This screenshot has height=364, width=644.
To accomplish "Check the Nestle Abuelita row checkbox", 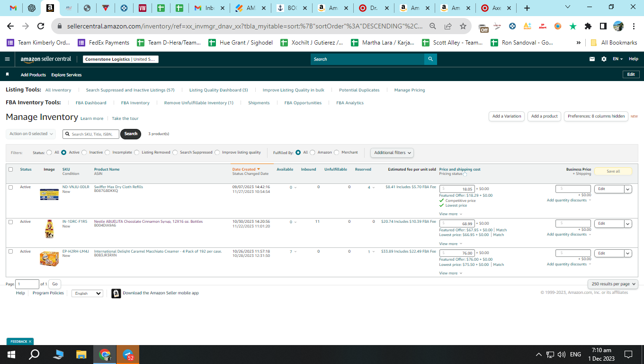I will tap(10, 222).
